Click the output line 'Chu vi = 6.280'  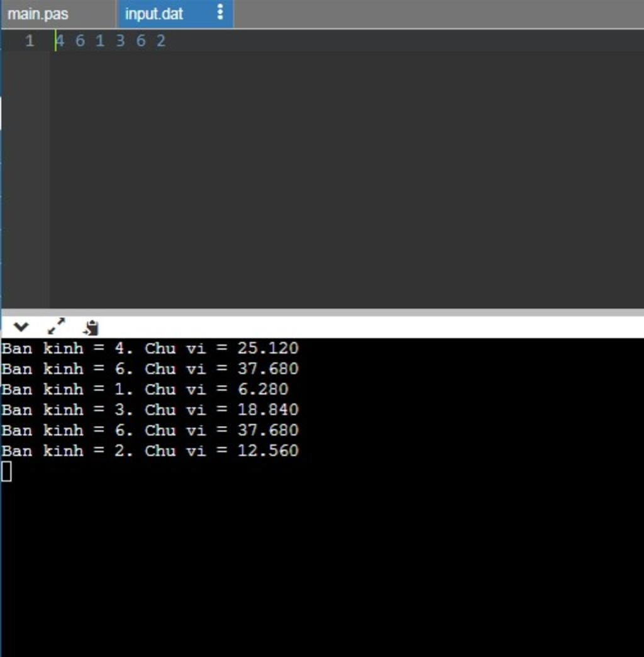click(x=216, y=390)
